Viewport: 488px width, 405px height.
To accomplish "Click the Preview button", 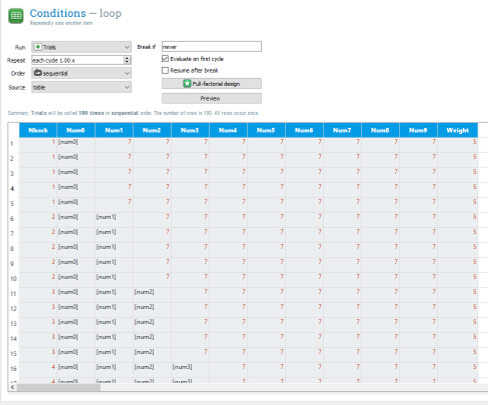I will pos(212,98).
